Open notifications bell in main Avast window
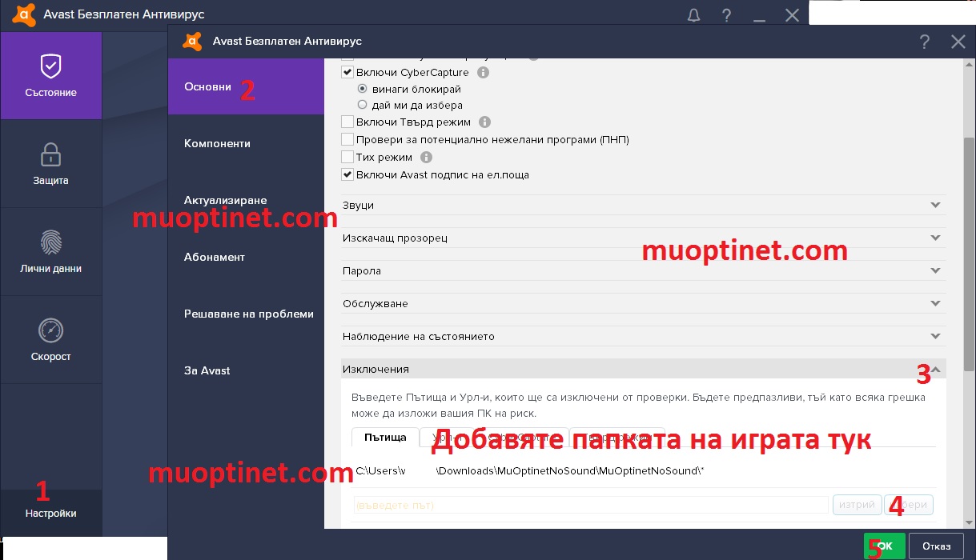This screenshot has width=976, height=560. point(694,14)
